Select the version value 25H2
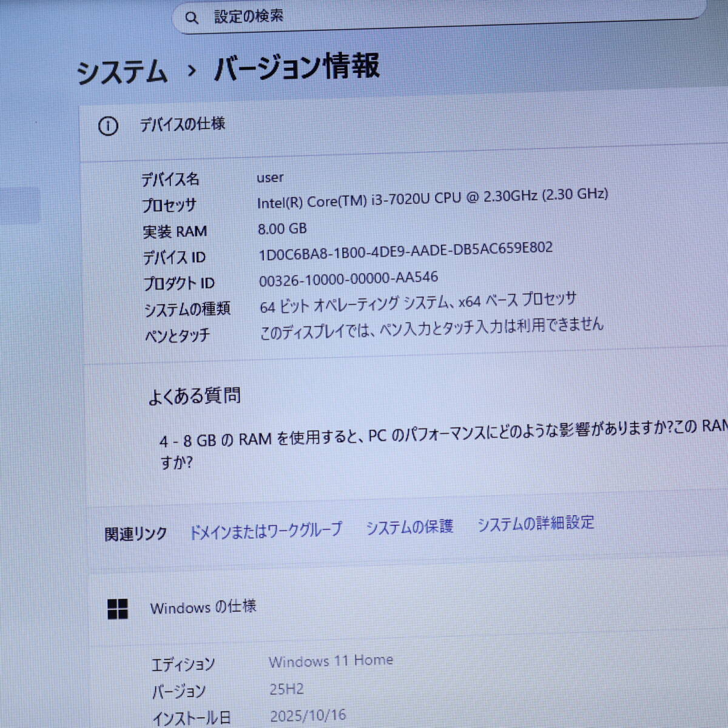 coord(287,689)
